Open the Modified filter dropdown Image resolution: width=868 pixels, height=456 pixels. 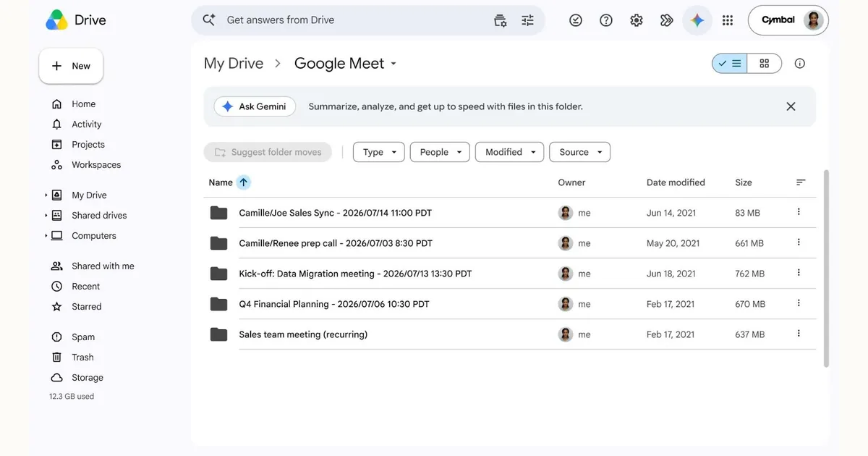tap(510, 152)
